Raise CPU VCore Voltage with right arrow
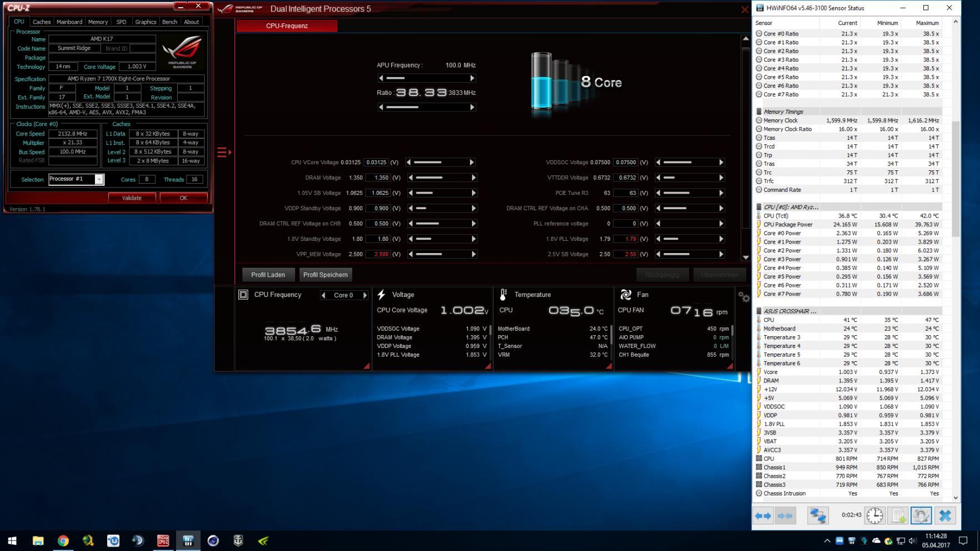The image size is (980, 551). [x=472, y=163]
